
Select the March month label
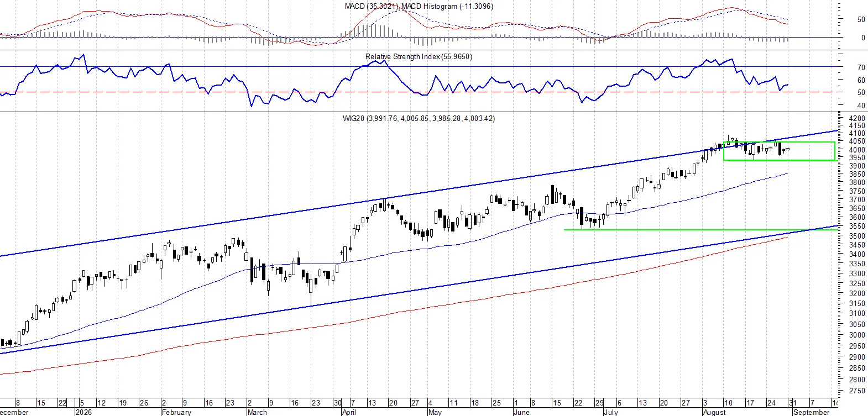coord(257,412)
